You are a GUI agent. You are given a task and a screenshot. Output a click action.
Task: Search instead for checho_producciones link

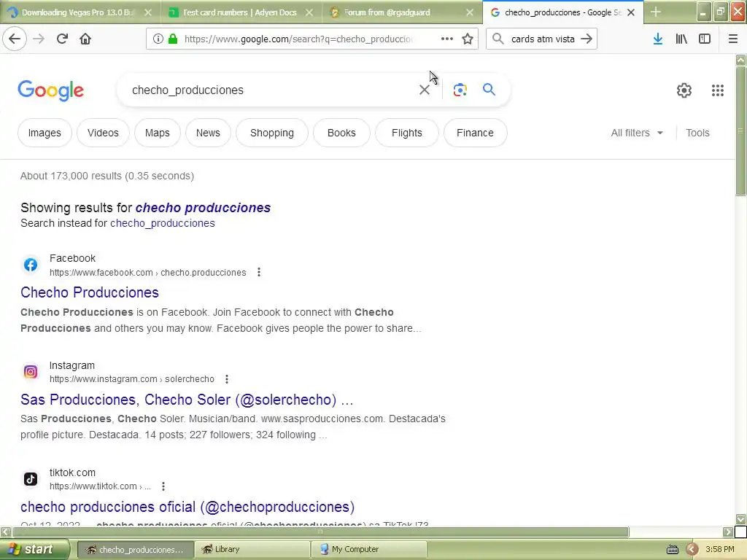163,223
